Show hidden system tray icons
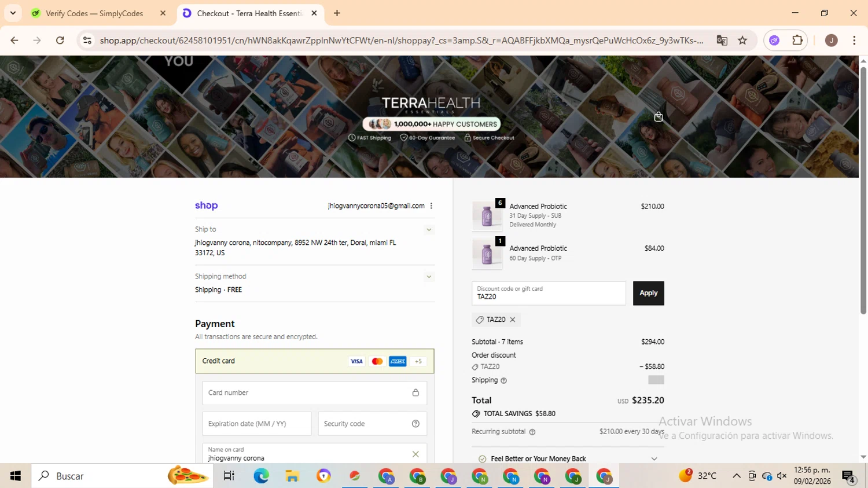This screenshot has width=868, height=488. click(x=736, y=476)
